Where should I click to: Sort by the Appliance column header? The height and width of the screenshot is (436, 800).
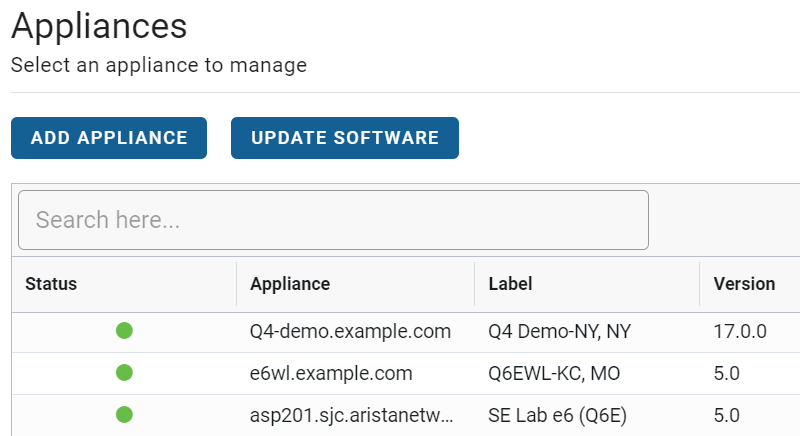(x=290, y=284)
